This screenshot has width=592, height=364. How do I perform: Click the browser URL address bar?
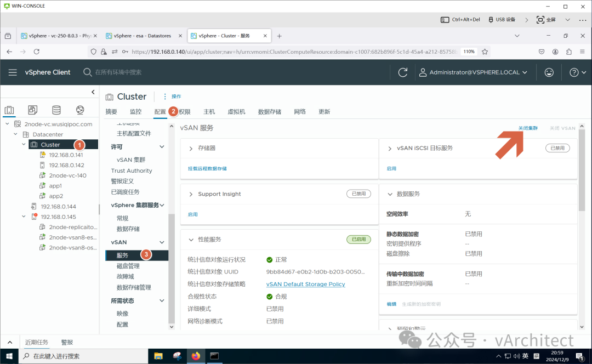coord(294,52)
